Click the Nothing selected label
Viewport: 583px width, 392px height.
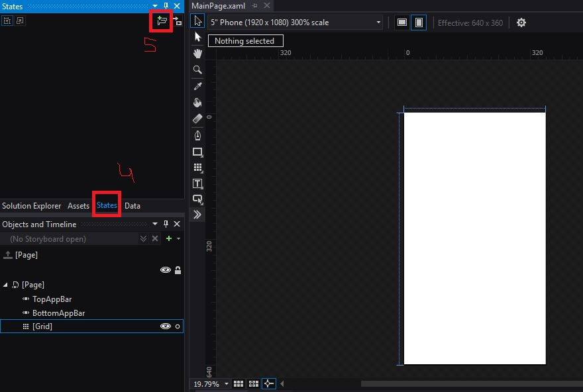pos(245,41)
